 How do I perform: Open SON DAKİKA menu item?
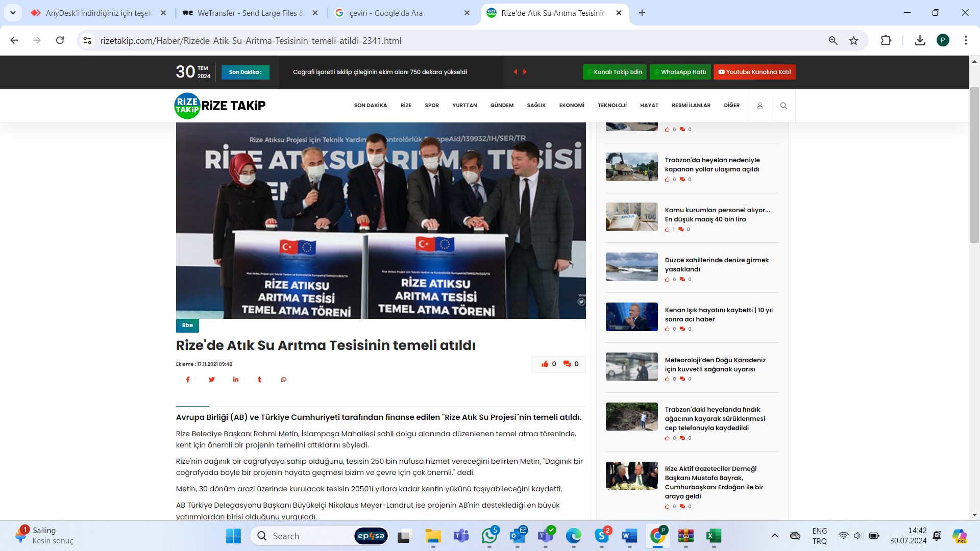pyautogui.click(x=371, y=106)
